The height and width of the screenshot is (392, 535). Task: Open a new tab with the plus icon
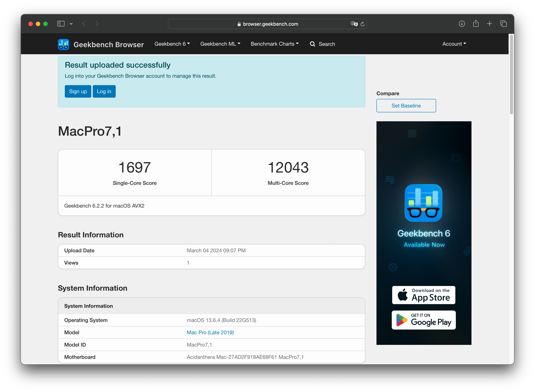click(x=489, y=24)
